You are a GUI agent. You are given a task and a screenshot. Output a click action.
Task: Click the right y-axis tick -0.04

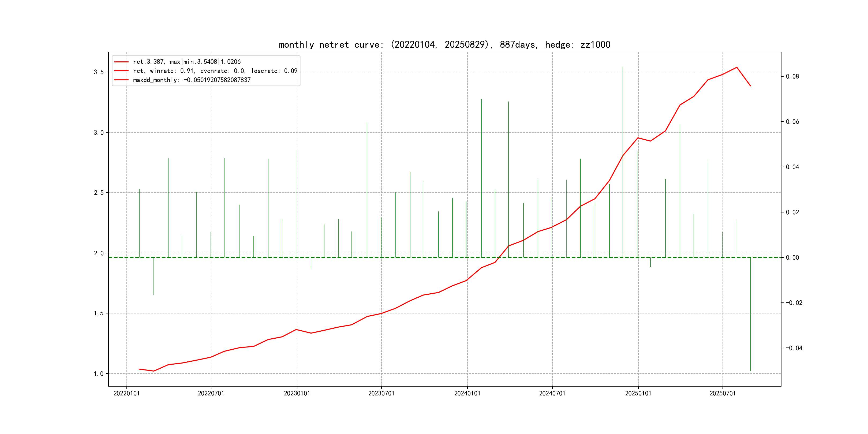[x=794, y=348]
